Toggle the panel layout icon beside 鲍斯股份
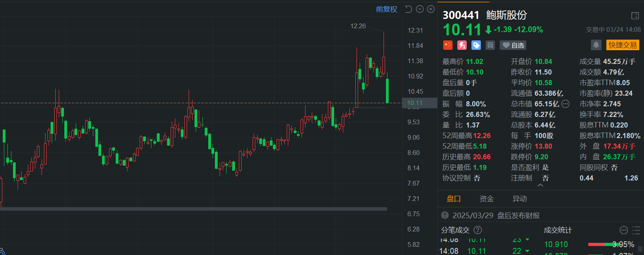The image size is (644, 255). tap(635, 16)
